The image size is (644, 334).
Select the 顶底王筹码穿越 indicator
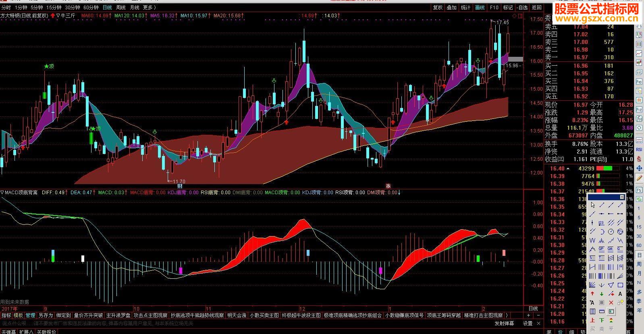click(444, 315)
